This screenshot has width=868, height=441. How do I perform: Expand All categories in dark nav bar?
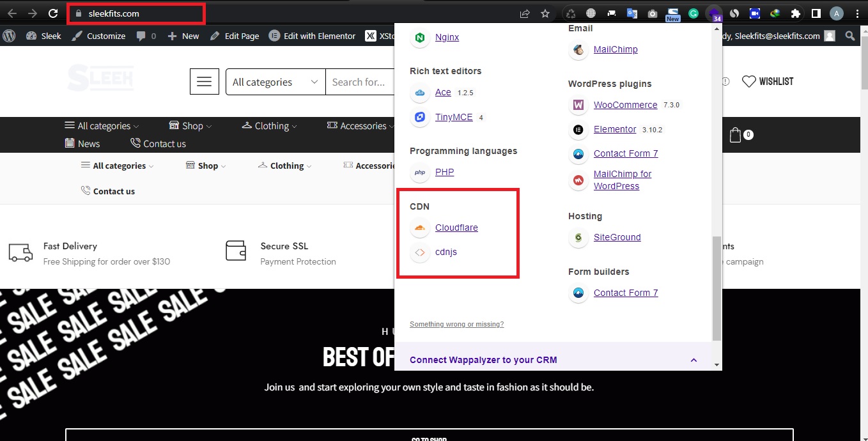pyautogui.click(x=102, y=126)
